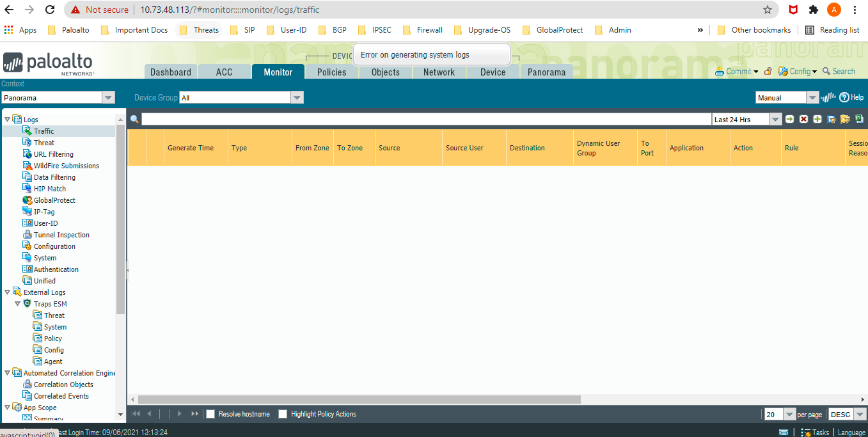Switch to the Network tab
The width and height of the screenshot is (868, 437).
click(x=439, y=72)
